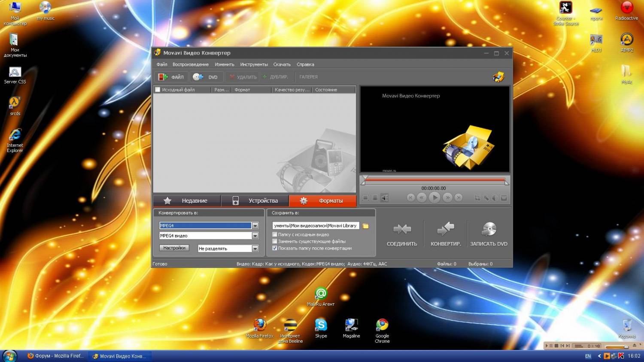The image size is (644, 362).
Task: Click the СОЕДИНИТЬ (join) arrows icon
Action: pos(402,229)
